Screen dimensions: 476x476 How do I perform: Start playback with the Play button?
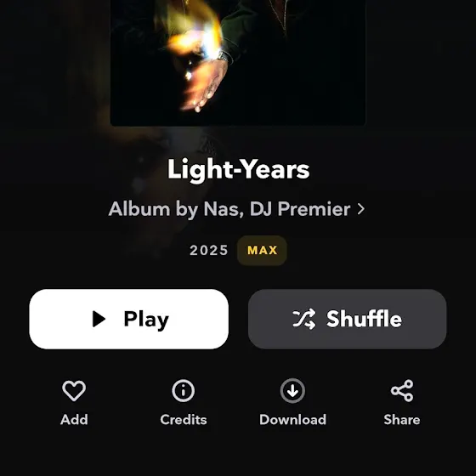click(128, 319)
